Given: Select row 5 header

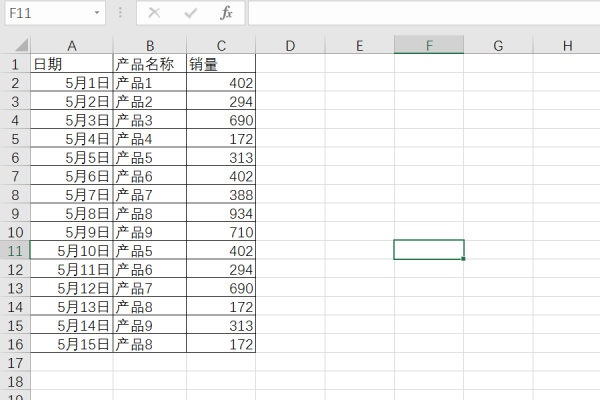Looking at the screenshot, I should point(15,139).
